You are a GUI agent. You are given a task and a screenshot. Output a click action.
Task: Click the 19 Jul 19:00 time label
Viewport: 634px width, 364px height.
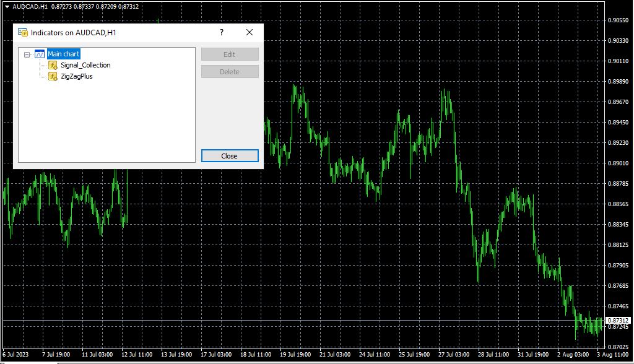pos(295,354)
